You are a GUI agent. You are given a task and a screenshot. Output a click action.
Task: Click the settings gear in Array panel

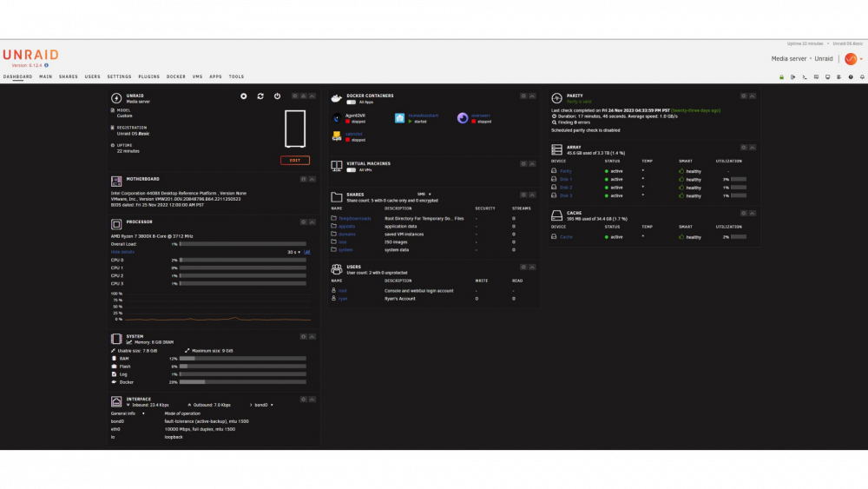pos(744,148)
